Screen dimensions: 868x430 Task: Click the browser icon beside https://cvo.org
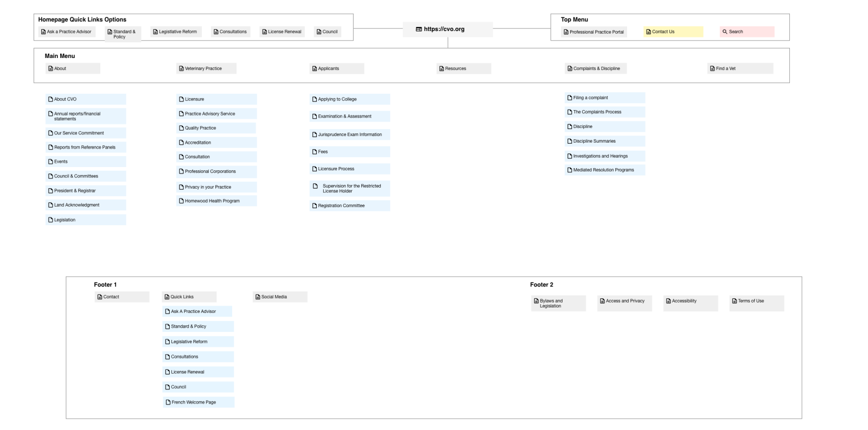(419, 29)
